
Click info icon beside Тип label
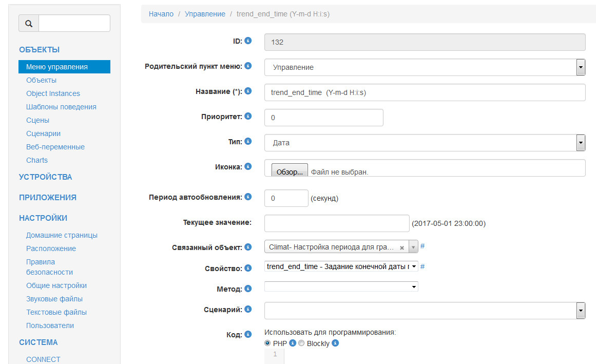248,141
